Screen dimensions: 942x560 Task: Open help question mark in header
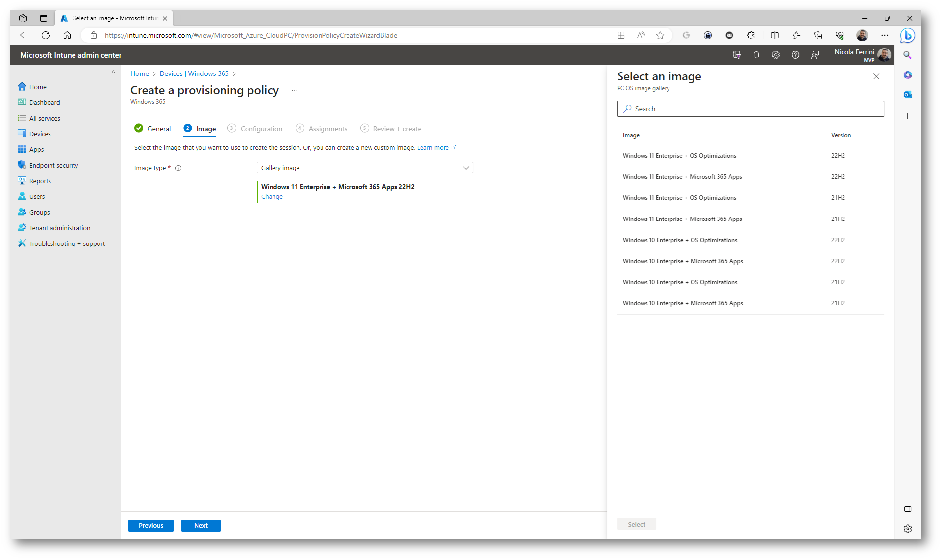pos(795,55)
